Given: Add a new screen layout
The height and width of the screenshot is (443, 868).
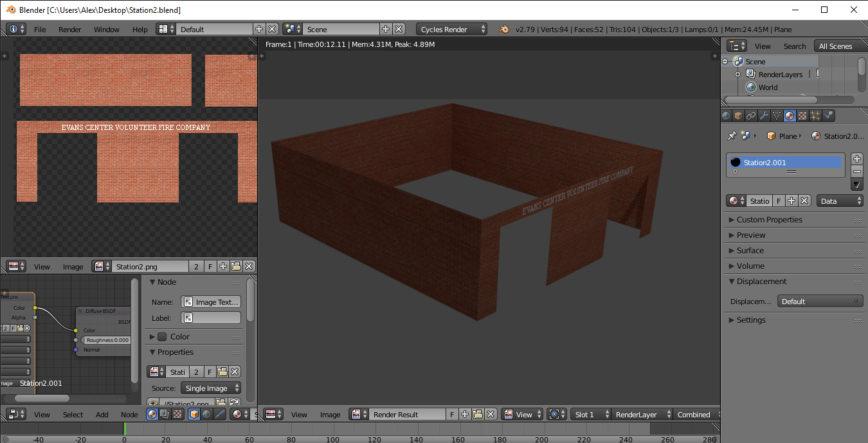Looking at the screenshot, I should click(259, 29).
